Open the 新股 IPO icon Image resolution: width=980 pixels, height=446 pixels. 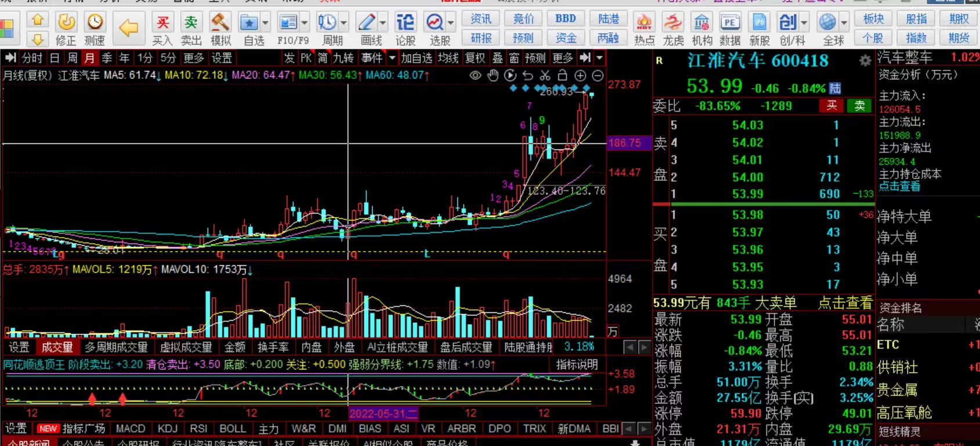[759, 23]
